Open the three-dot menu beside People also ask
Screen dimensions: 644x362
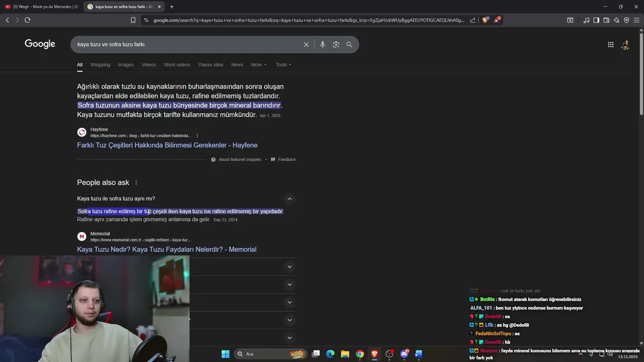pos(136,183)
